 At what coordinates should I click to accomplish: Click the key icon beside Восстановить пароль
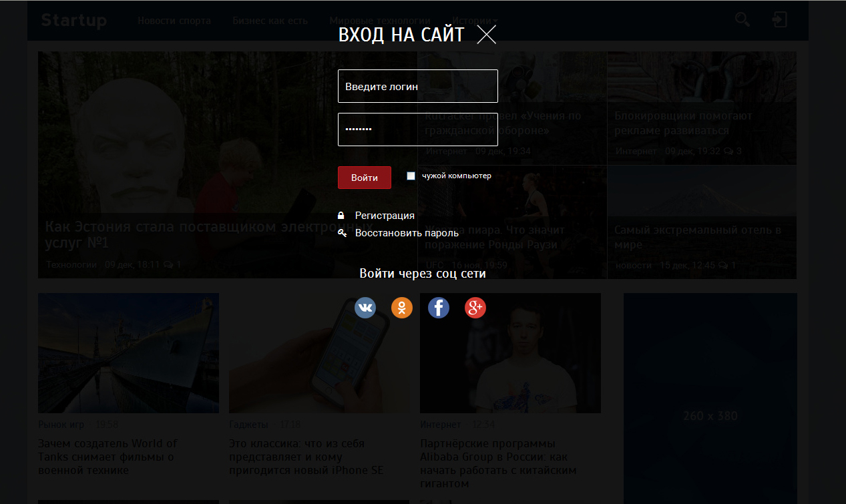click(342, 233)
